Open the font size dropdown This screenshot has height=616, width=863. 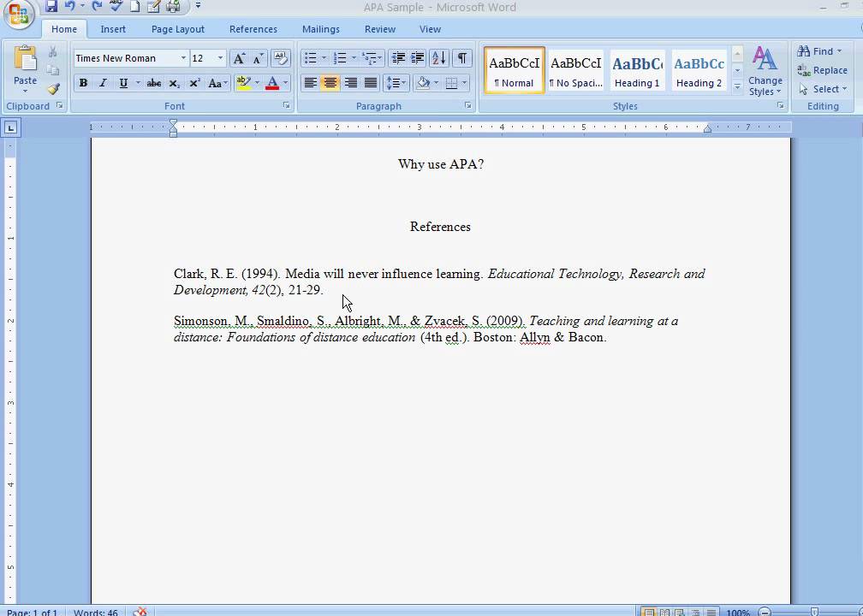tap(220, 58)
